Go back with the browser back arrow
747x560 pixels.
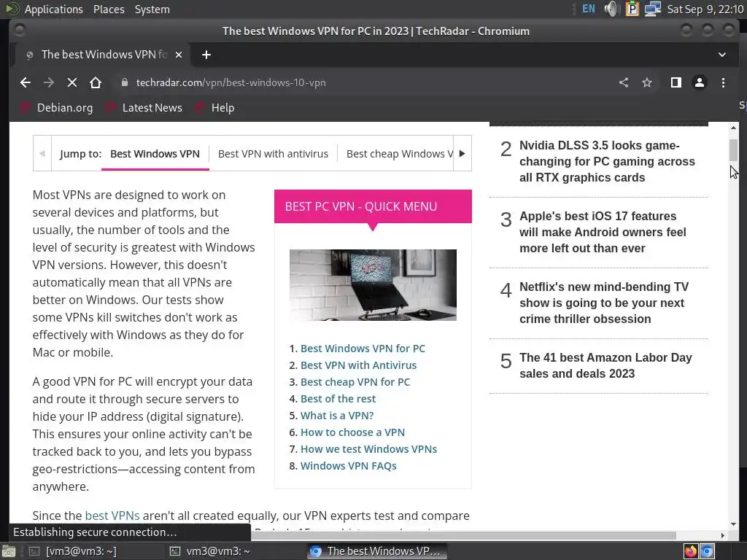coord(26,82)
